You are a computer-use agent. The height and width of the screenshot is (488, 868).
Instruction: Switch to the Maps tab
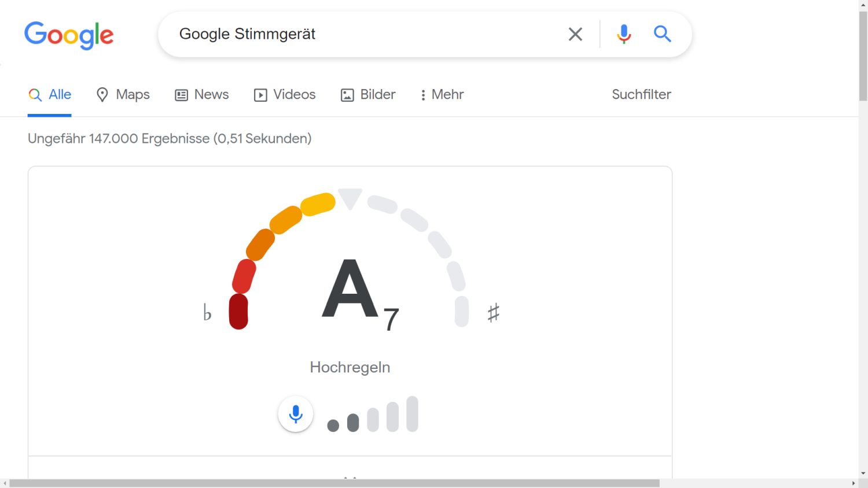123,94
